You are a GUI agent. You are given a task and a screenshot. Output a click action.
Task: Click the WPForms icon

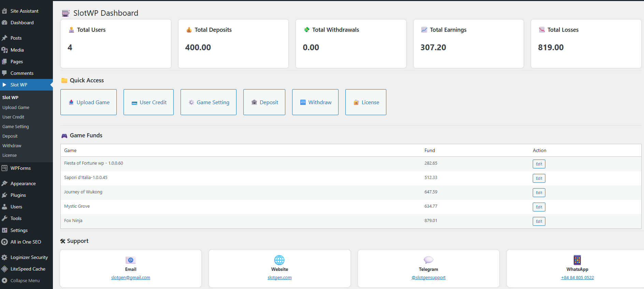click(x=4, y=168)
